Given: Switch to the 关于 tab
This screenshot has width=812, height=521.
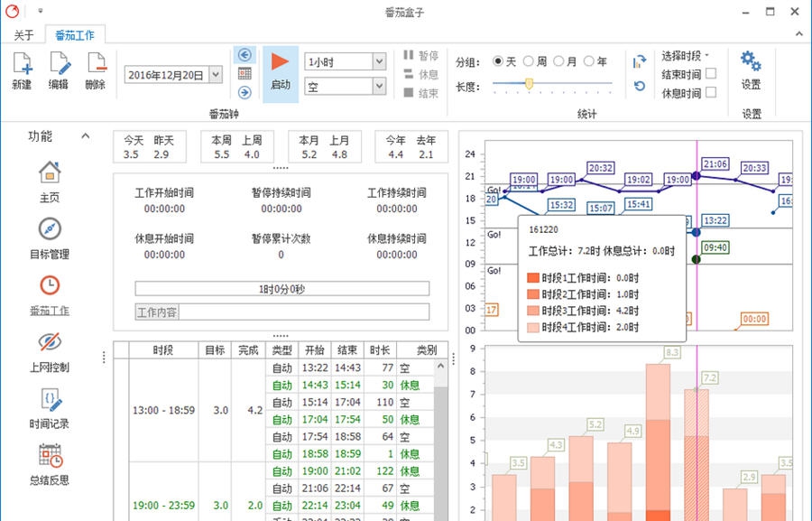Looking at the screenshot, I should pyautogui.click(x=23, y=35).
